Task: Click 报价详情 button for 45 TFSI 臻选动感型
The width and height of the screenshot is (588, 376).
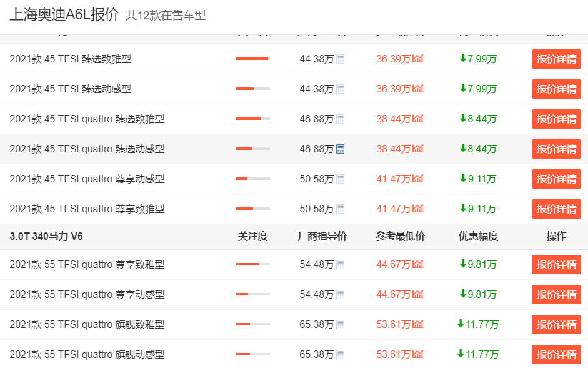Action: (556, 89)
